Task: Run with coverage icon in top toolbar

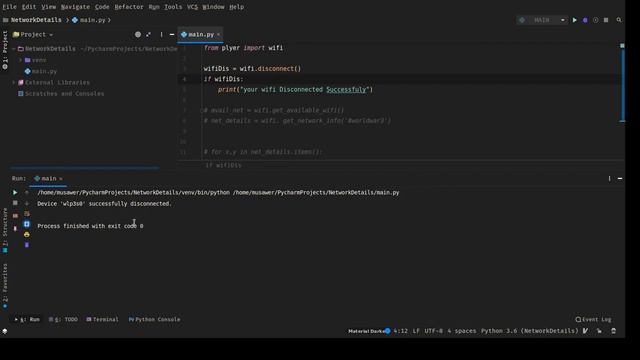Action: point(596,20)
